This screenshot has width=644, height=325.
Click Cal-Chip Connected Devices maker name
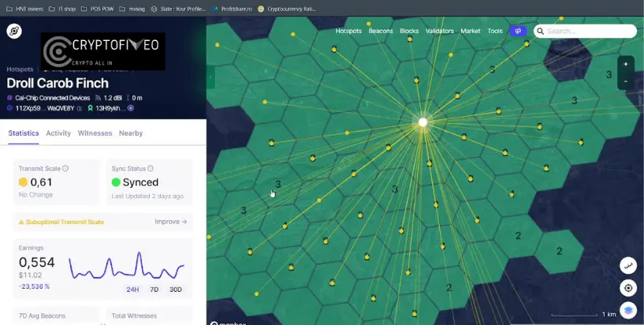(x=52, y=98)
